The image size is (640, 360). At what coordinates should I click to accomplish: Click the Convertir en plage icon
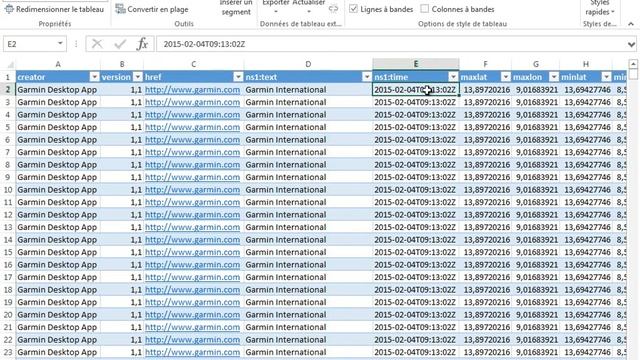click(x=120, y=9)
